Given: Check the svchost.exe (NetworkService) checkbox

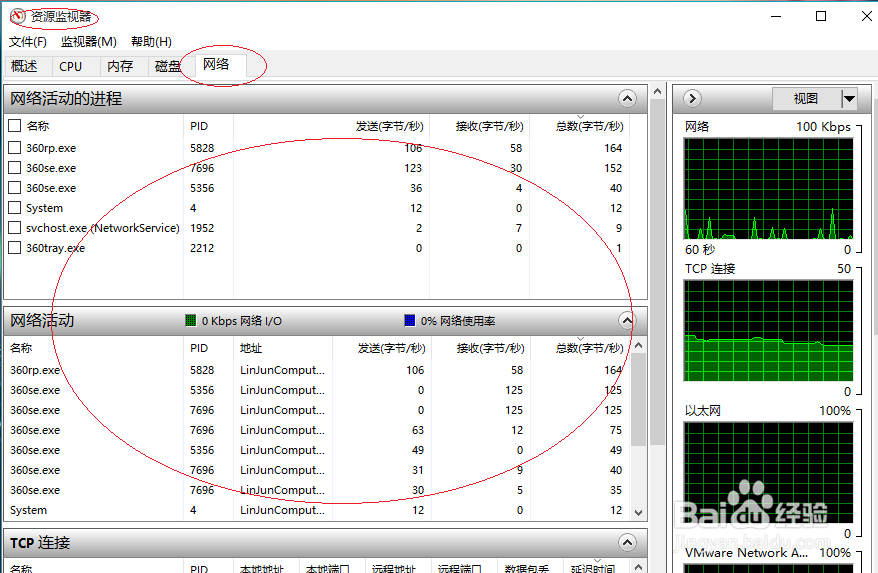Looking at the screenshot, I should tap(15, 228).
